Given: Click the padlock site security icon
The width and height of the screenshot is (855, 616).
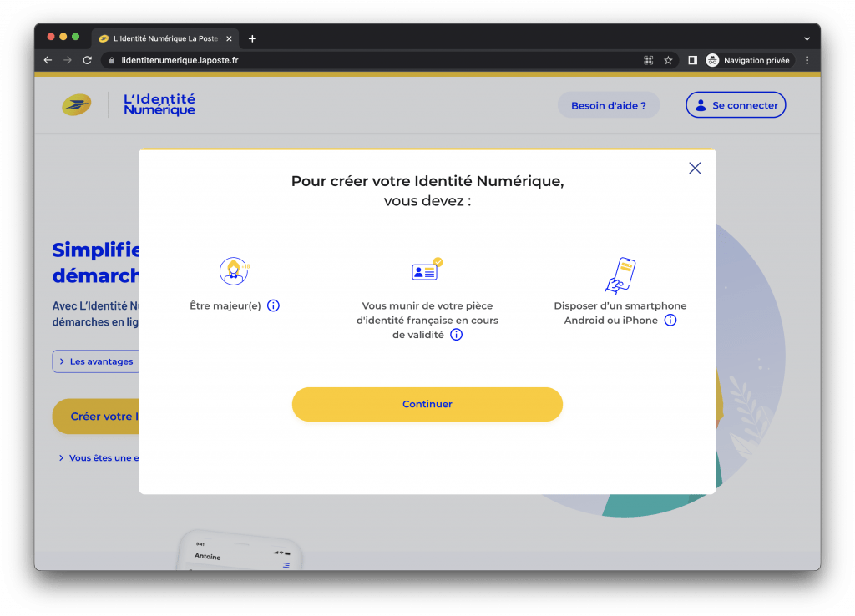Looking at the screenshot, I should click(111, 60).
